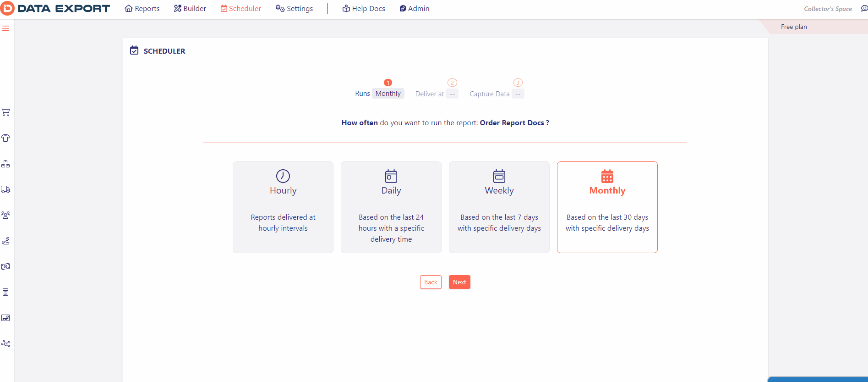This screenshot has width=868, height=382.
Task: Select the Weekly schedule option
Action: pyautogui.click(x=499, y=207)
